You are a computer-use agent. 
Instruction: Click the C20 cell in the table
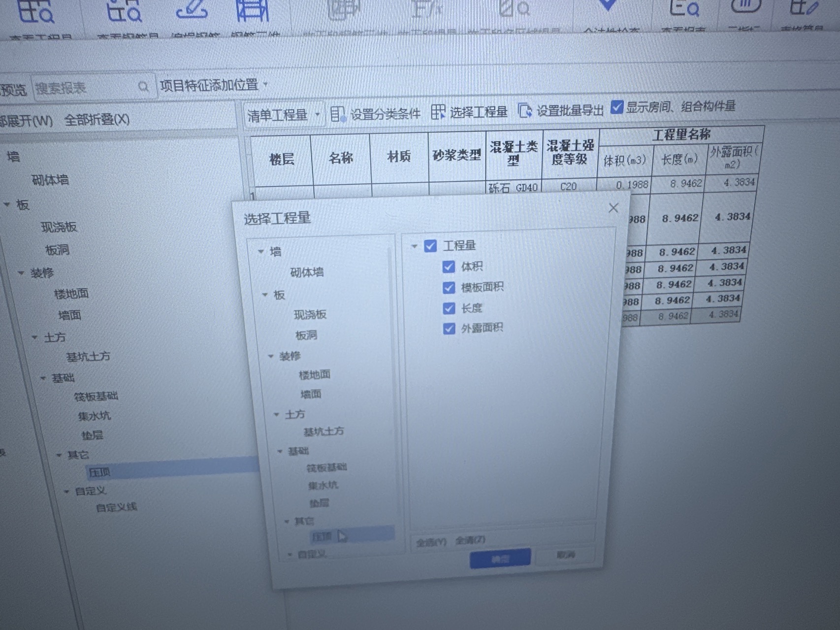568,187
